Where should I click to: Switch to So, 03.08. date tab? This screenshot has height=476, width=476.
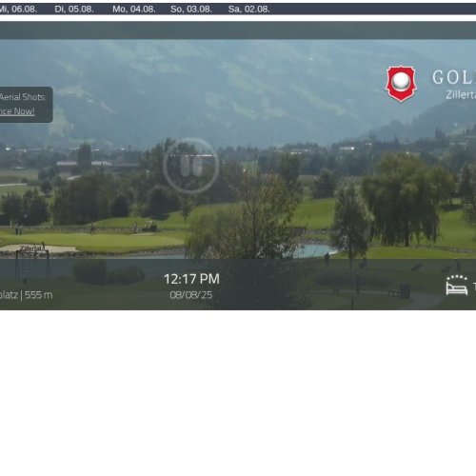point(191,10)
